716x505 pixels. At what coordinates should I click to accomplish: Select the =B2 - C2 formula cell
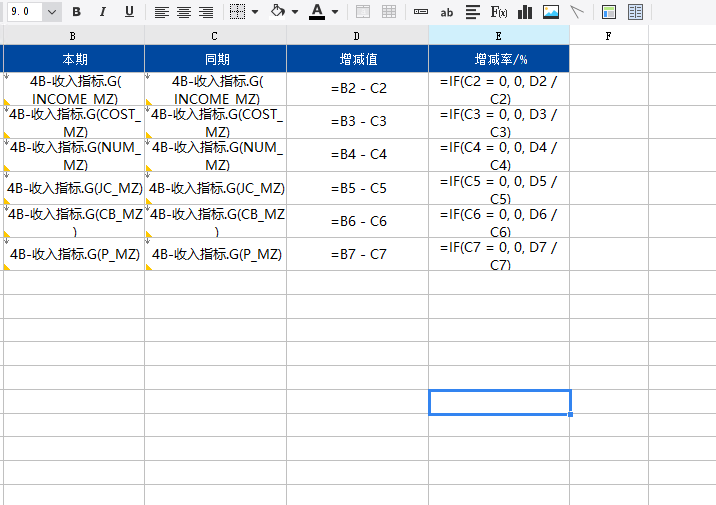(x=358, y=89)
